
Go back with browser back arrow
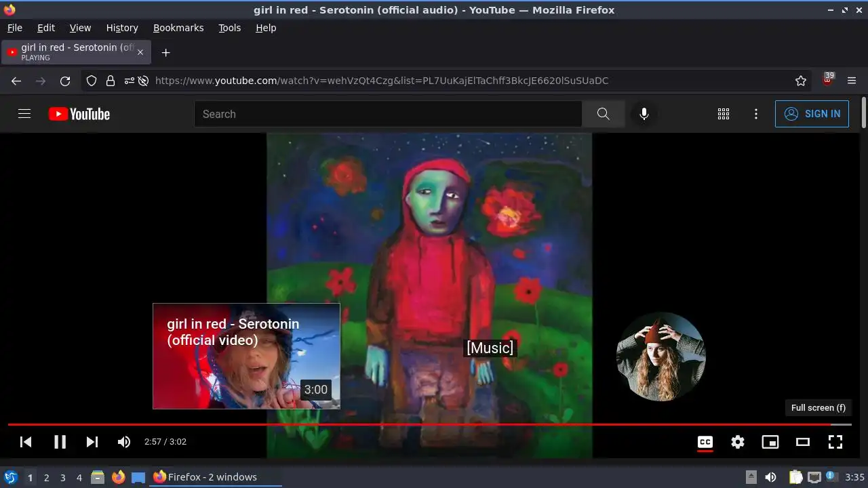[16, 81]
